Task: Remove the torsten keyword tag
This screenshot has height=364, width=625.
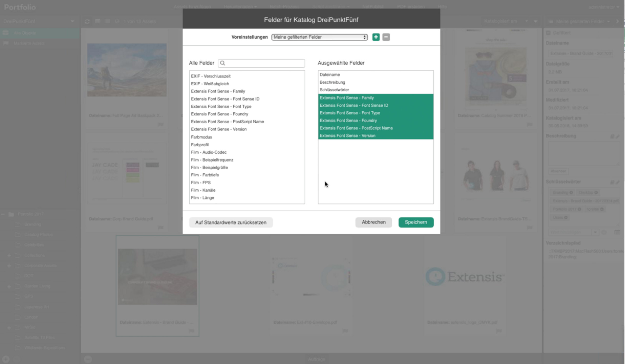Action: click(602, 209)
